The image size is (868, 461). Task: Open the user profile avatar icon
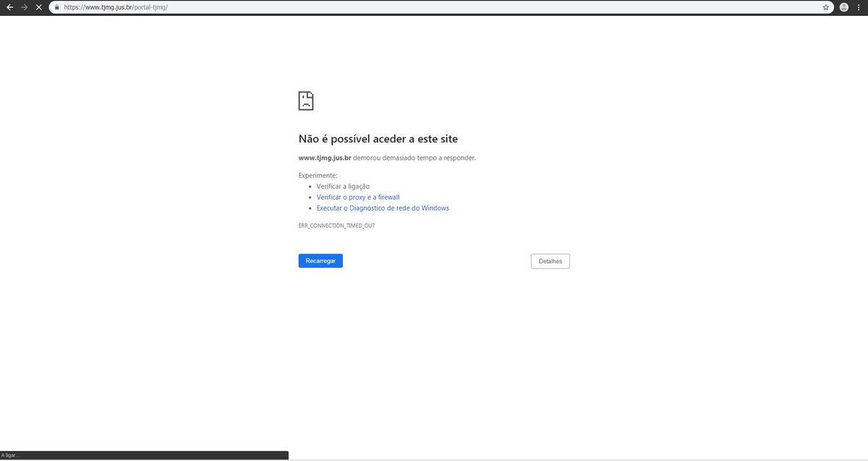[843, 7]
